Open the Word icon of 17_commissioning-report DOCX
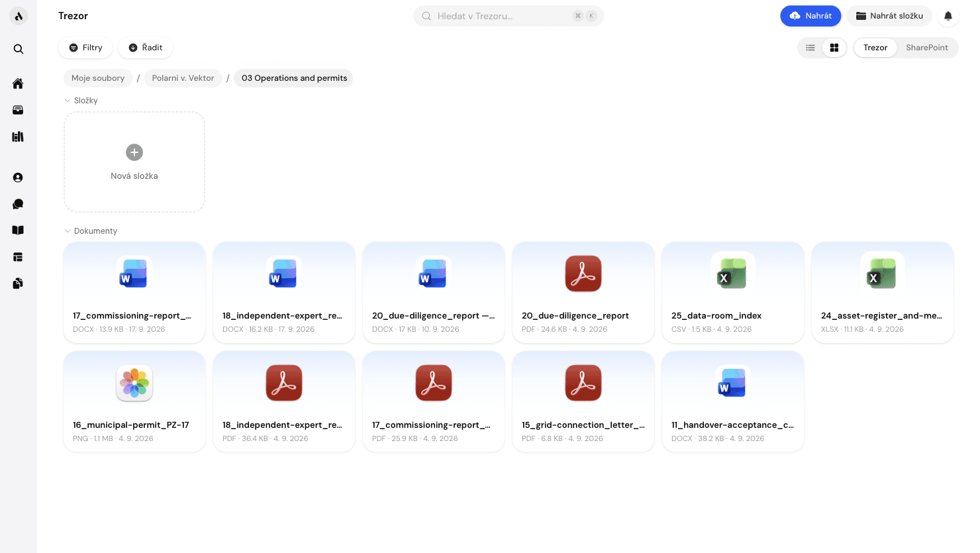980x553 pixels. coord(134,274)
